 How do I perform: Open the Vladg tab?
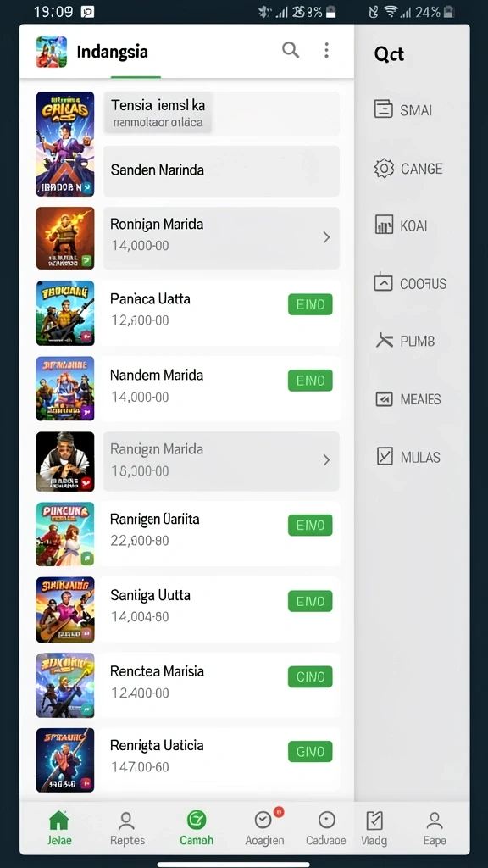click(x=374, y=827)
